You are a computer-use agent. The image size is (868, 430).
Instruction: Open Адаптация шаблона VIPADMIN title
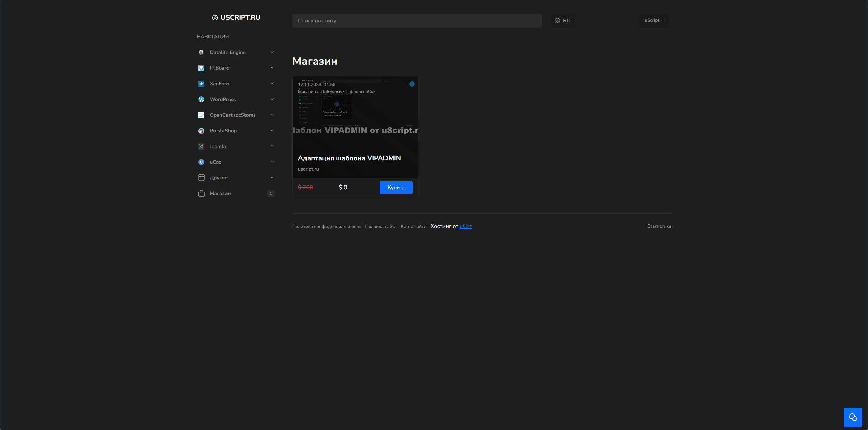coord(349,158)
